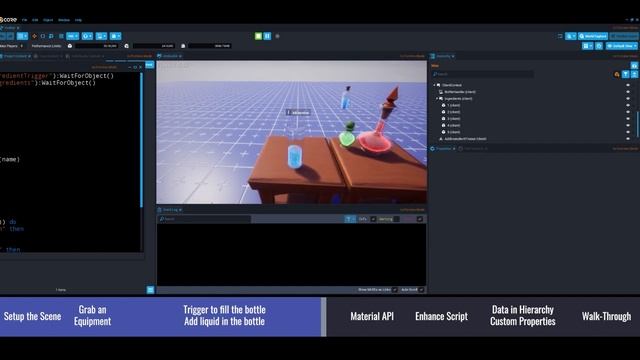Toggle the Info checkbox in Event Log
The image size is (640, 360).
pos(373,219)
